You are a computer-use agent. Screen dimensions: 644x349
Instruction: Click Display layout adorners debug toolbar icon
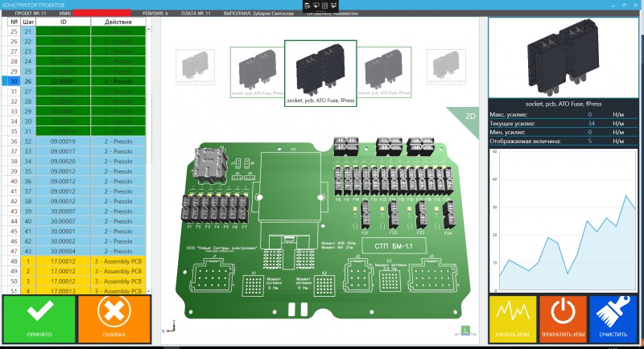click(325, 6)
